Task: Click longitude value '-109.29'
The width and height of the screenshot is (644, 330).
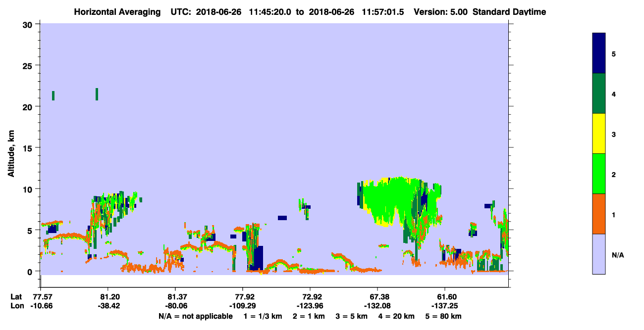Action: coord(243,306)
